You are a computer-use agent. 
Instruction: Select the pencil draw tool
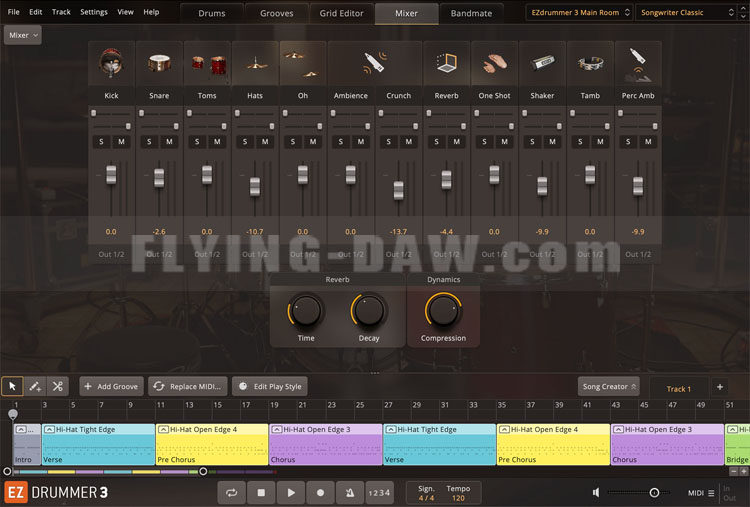[x=35, y=386]
